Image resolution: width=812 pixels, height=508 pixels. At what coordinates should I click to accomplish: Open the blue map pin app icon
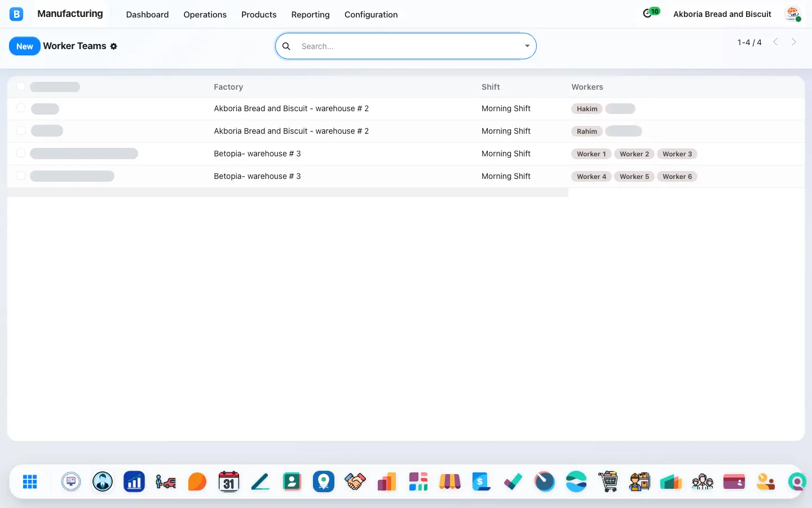click(x=324, y=481)
